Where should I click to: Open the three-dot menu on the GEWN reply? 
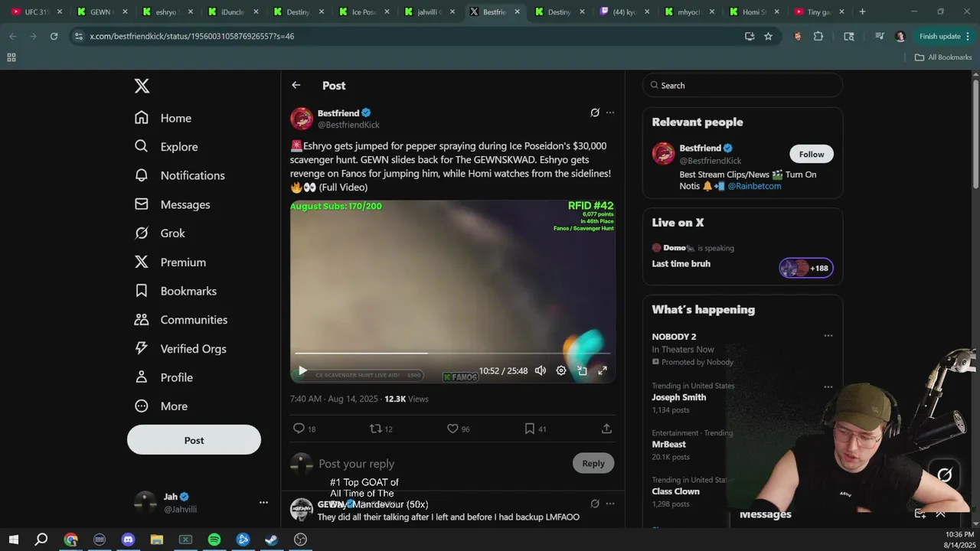pyautogui.click(x=610, y=504)
